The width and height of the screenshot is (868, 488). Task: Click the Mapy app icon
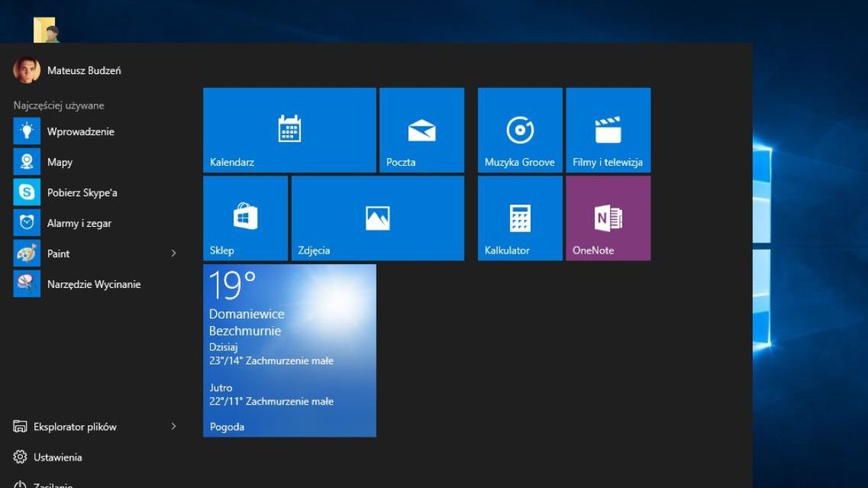27,162
